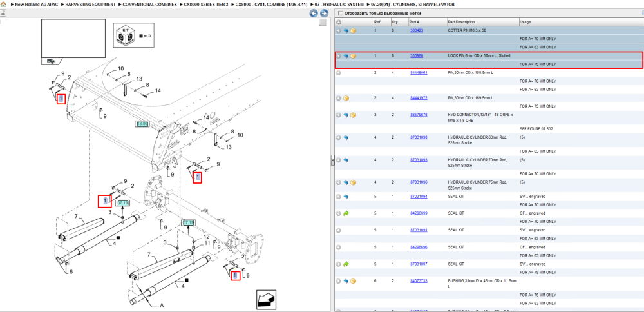Expand row for HYD CONNECTOR 86579676

coord(339,115)
